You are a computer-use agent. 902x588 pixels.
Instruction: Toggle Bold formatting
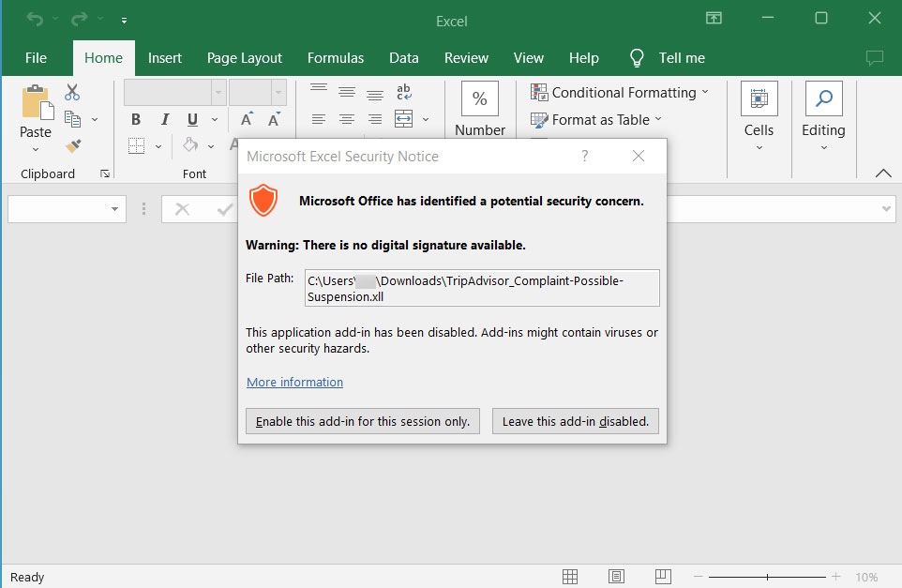pos(136,120)
